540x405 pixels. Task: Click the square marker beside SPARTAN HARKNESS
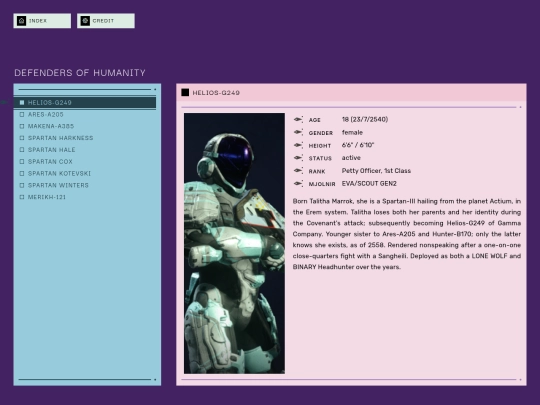[x=22, y=138]
